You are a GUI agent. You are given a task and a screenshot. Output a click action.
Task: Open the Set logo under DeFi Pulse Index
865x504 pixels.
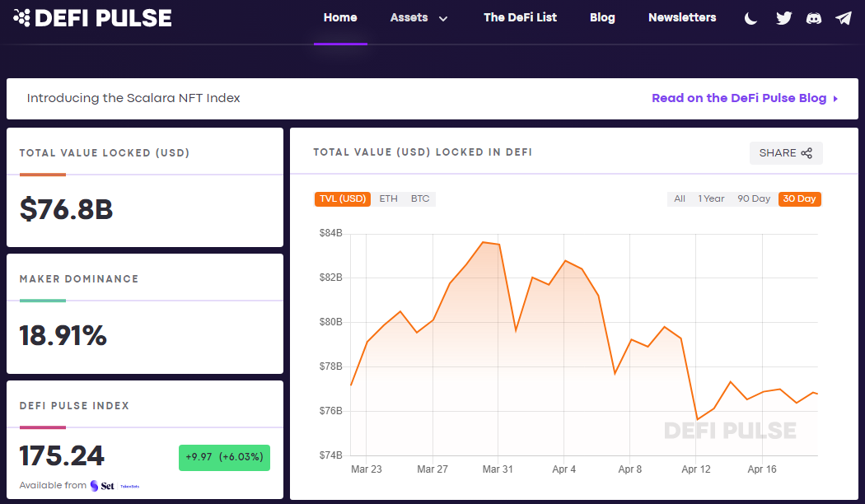pos(103,486)
